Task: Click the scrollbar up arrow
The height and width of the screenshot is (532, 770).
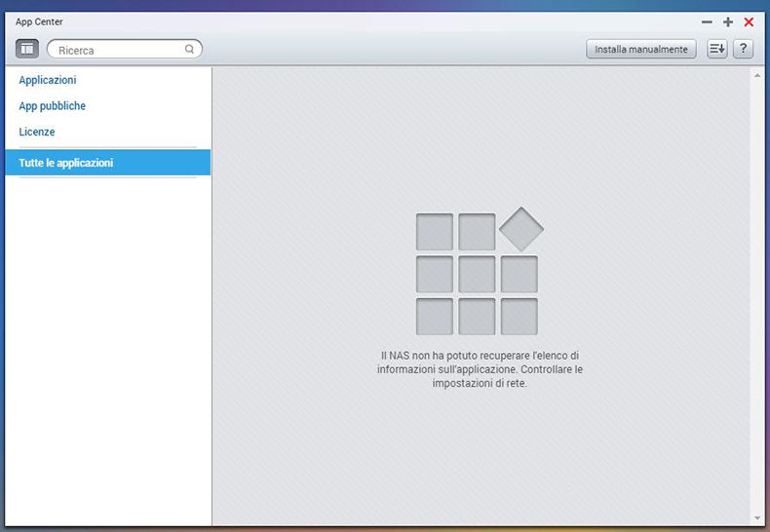Action: 757,74
